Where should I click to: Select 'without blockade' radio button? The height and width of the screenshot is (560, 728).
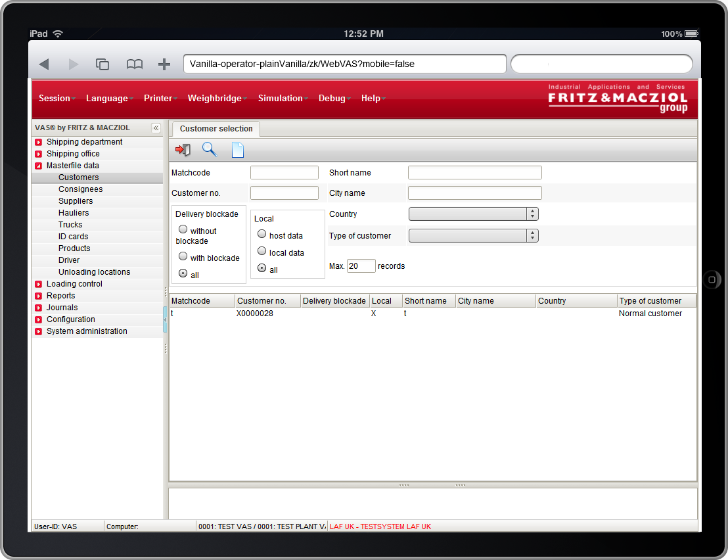tap(183, 230)
